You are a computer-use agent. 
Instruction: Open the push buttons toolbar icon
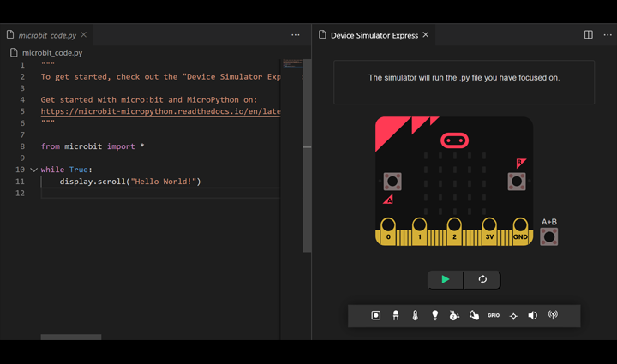pyautogui.click(x=375, y=316)
